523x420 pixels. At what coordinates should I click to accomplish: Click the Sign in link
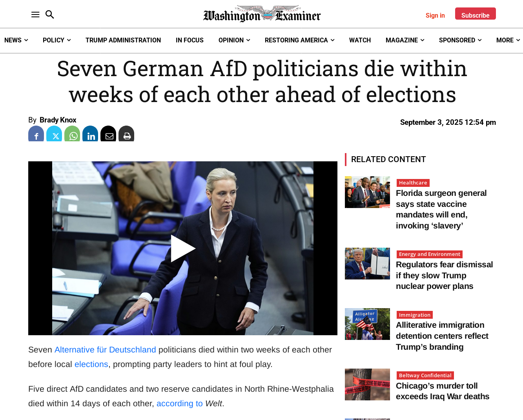point(435,15)
